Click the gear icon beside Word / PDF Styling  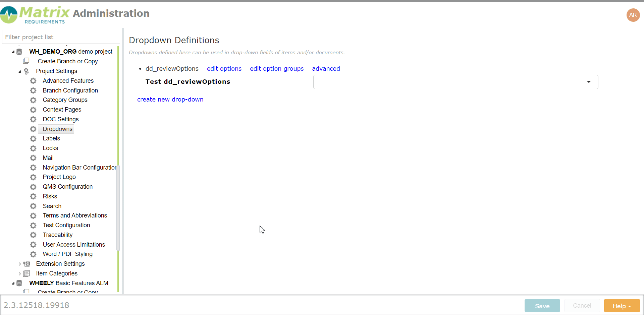point(33,254)
